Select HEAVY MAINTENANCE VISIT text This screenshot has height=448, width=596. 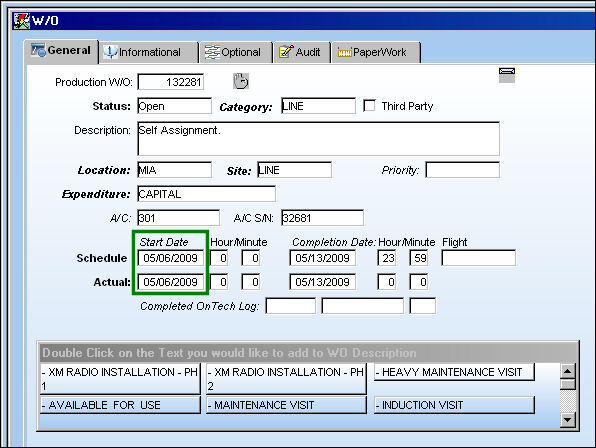coord(454,372)
